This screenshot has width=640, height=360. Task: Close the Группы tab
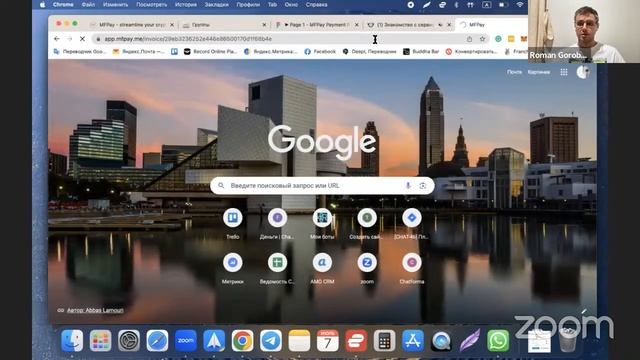point(264,25)
